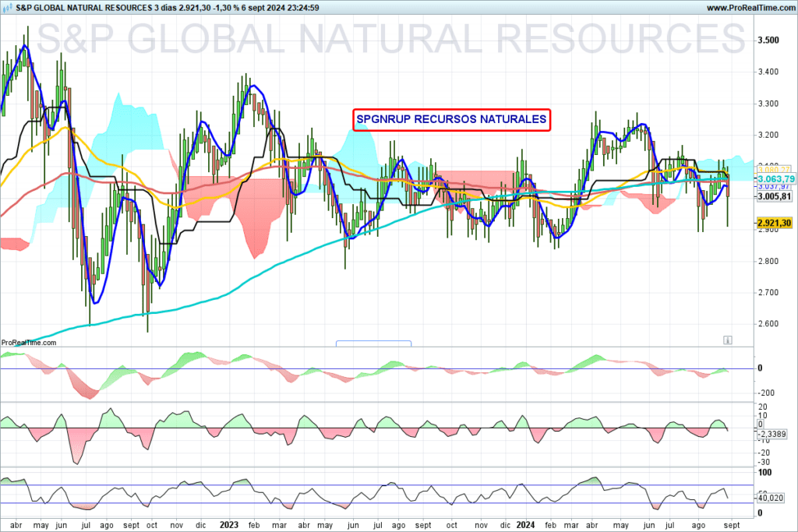Click the small info 'i' icon on chart
This screenshot has width=798, height=532.
(x=727, y=340)
